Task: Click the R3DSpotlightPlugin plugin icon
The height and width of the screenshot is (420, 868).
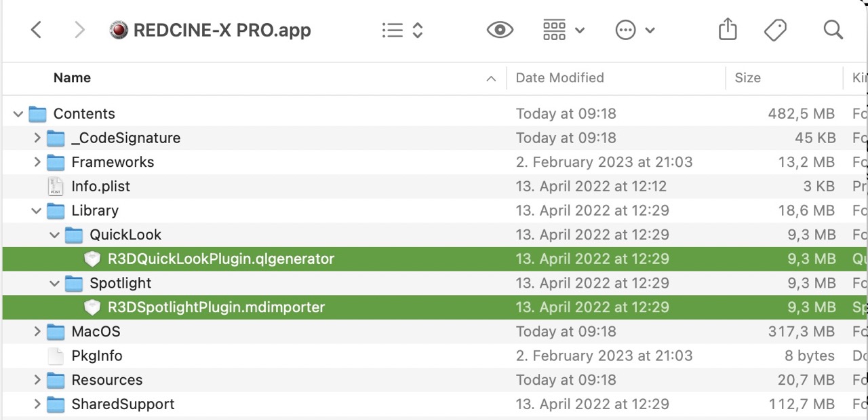Action: pyautogui.click(x=92, y=307)
